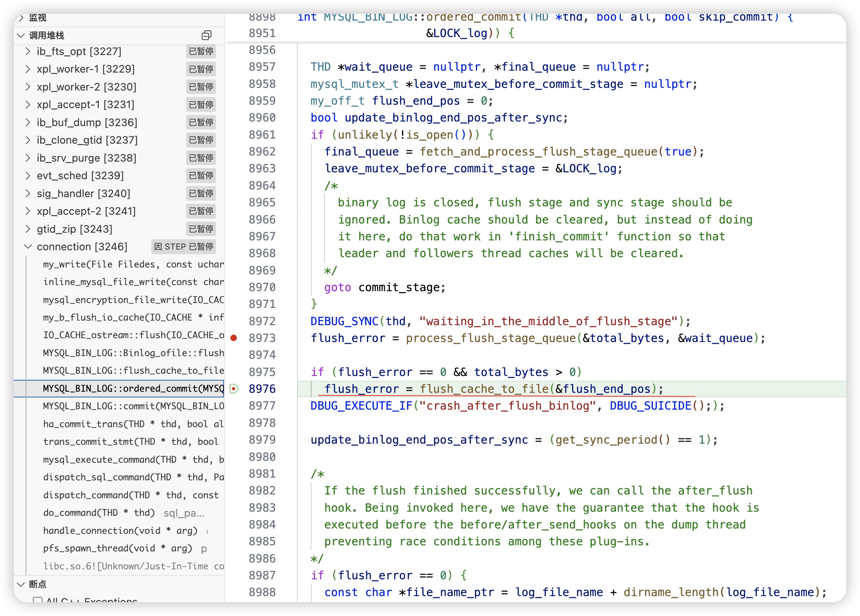Click flush_cache_to_file call on line 8976
This screenshot has height=616, width=860.
pos(484,389)
